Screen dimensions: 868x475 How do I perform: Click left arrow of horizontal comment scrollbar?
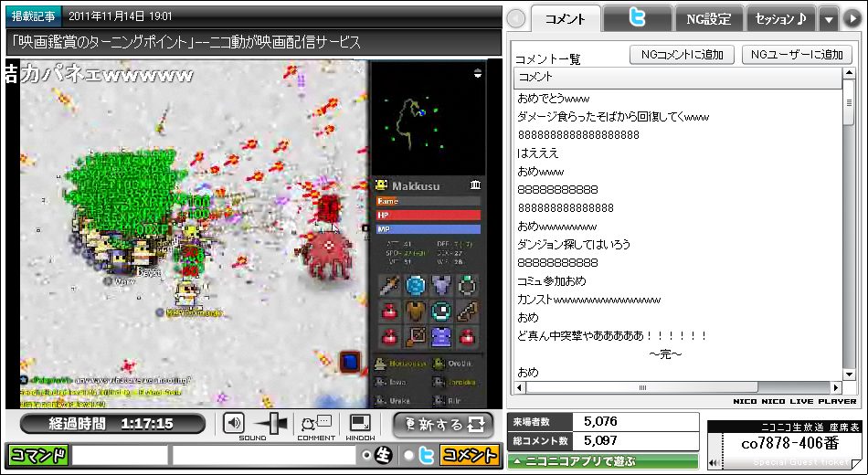tap(520, 387)
